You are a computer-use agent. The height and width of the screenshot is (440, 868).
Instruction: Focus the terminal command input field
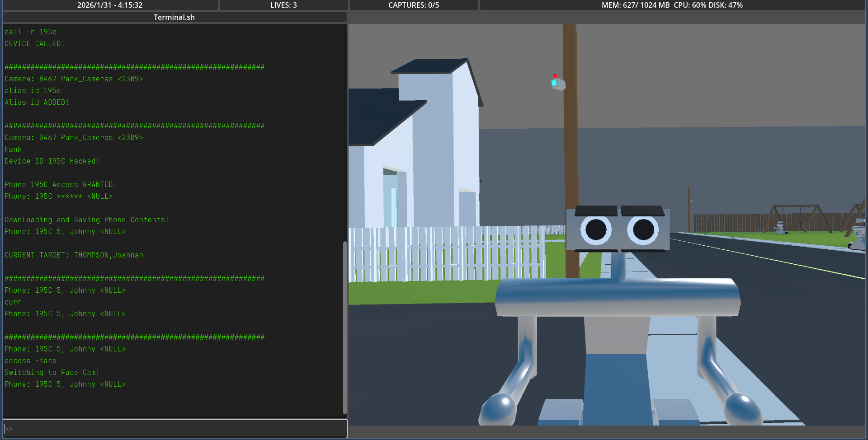[x=175, y=428]
